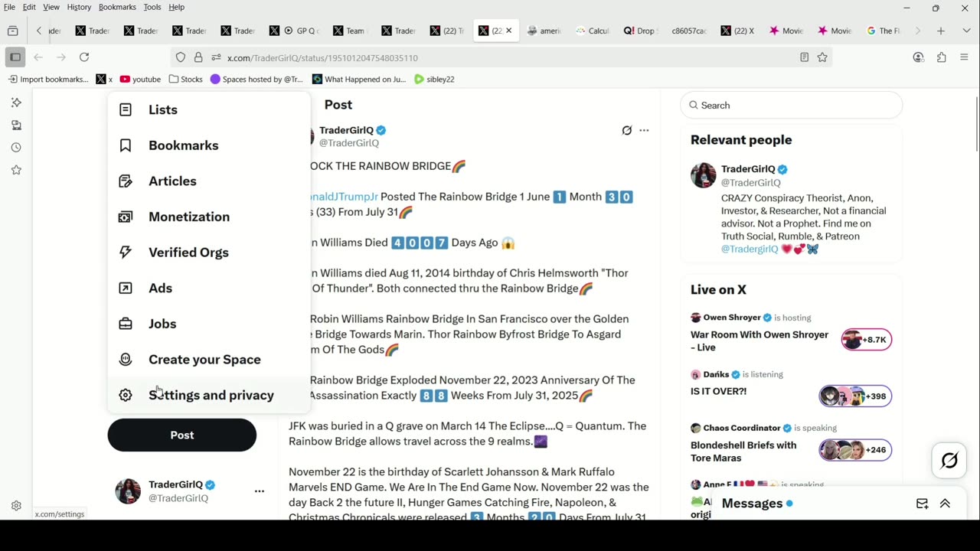Click the Jobs briefcase icon
Image resolution: width=980 pixels, height=551 pixels.
pyautogui.click(x=126, y=324)
